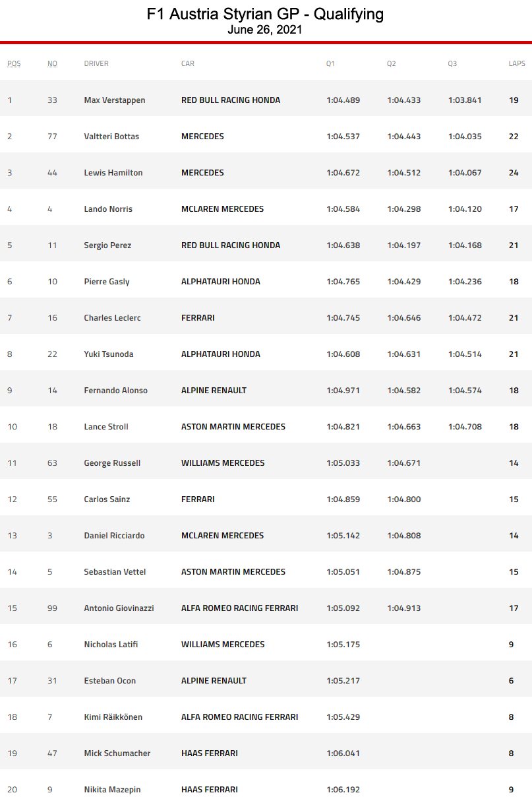The image size is (532, 797).
Task: Select driver name Lewis Hamilton
Action: (x=113, y=173)
